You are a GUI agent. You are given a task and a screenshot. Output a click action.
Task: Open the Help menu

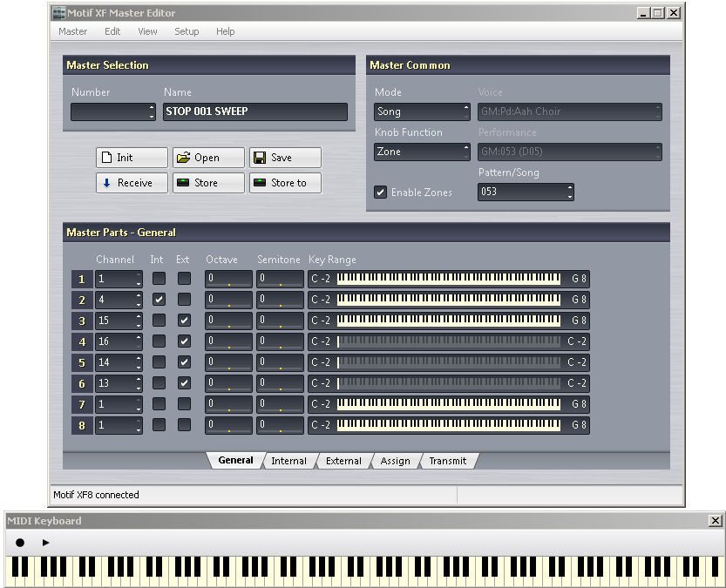226,31
